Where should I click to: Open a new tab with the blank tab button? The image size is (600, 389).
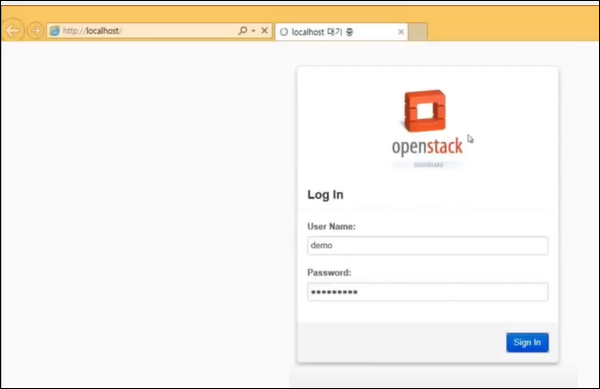(x=418, y=32)
